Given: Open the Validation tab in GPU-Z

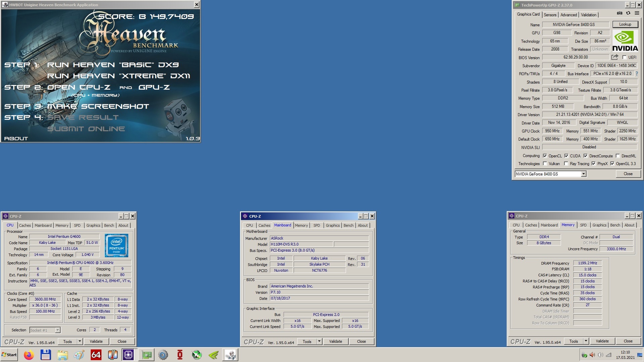Looking at the screenshot, I should pyautogui.click(x=589, y=15).
